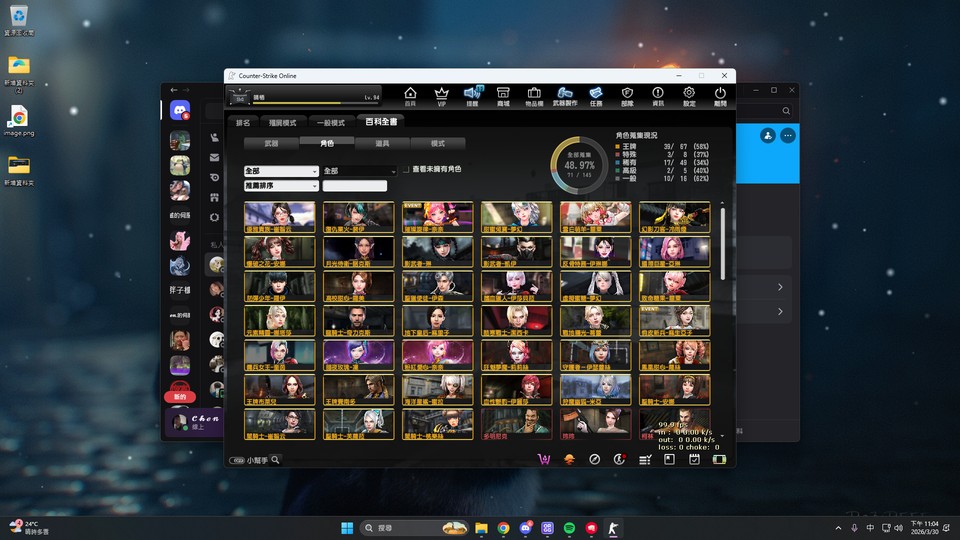Check the 查看未擁有角色 checkbox
This screenshot has width=960, height=540.
click(407, 170)
